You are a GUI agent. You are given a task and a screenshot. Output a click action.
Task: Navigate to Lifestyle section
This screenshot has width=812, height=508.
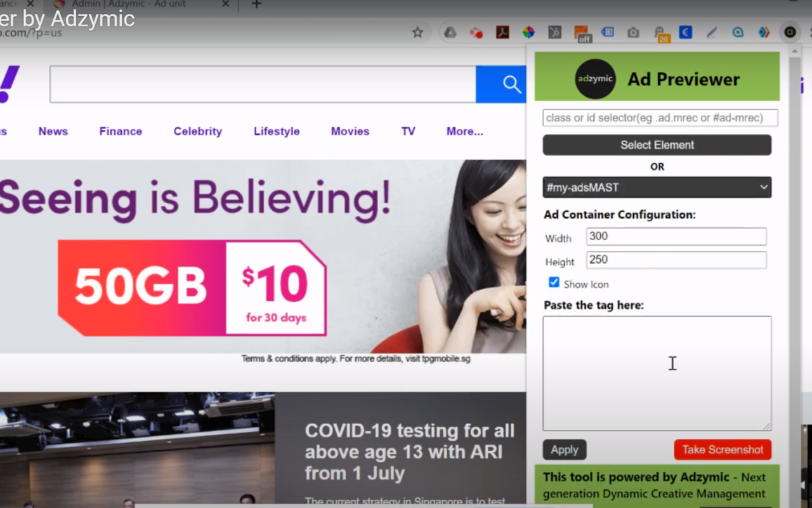(277, 131)
